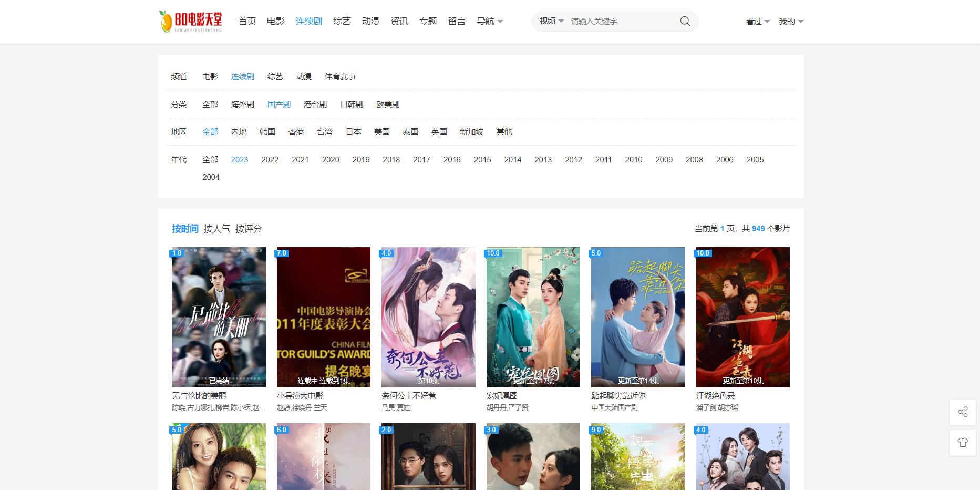The image size is (980, 490).
Task: Click the shirt theme icon button
Action: (x=963, y=443)
